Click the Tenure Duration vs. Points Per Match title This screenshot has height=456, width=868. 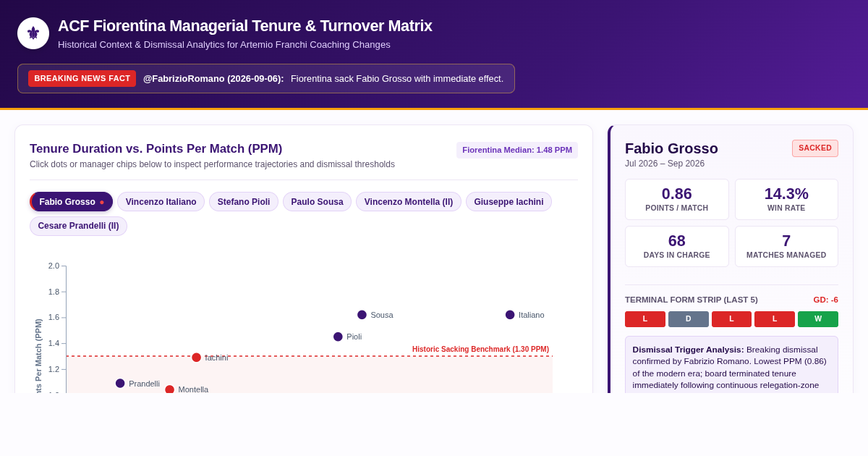156,149
